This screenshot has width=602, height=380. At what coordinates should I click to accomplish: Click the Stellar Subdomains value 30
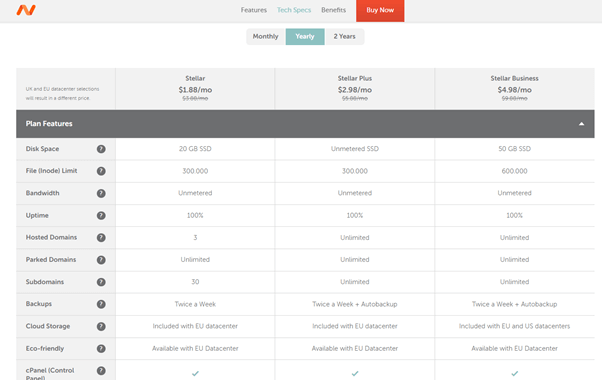195,282
